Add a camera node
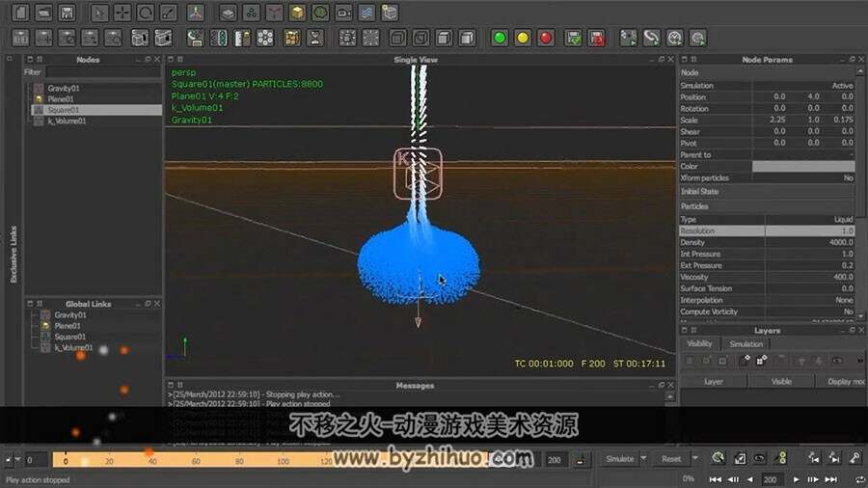The width and height of the screenshot is (868, 488). click(x=343, y=13)
